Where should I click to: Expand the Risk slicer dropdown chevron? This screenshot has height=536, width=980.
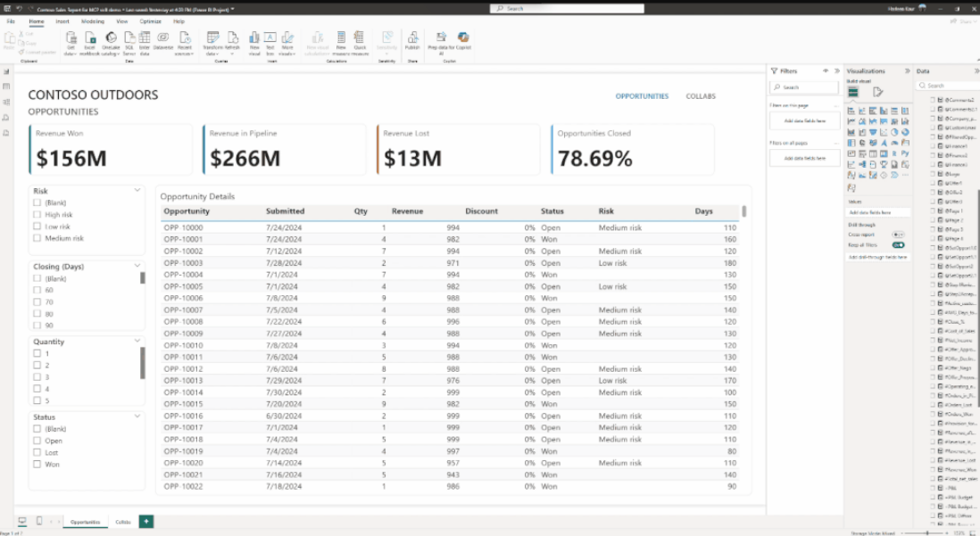pyautogui.click(x=137, y=190)
